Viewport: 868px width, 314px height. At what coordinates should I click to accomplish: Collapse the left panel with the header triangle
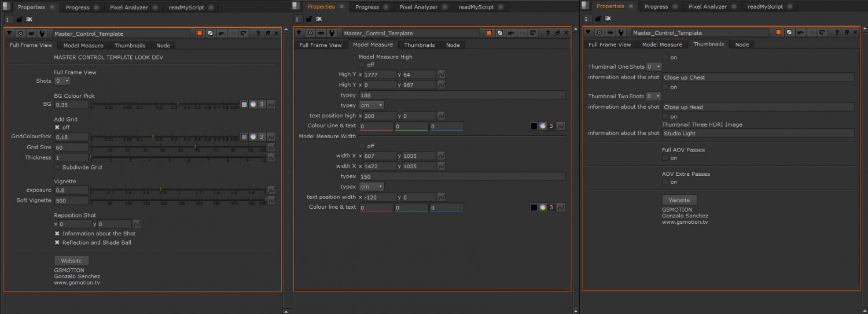click(9, 34)
